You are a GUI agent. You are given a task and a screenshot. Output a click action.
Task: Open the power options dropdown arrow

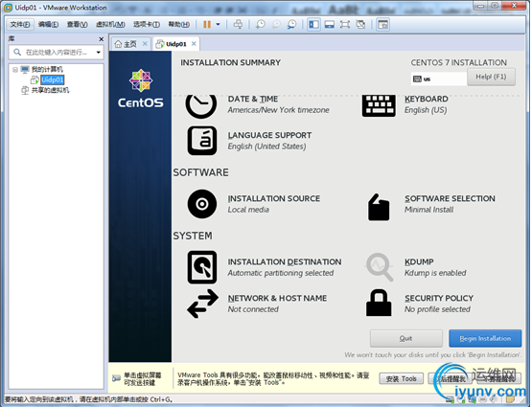point(218,24)
